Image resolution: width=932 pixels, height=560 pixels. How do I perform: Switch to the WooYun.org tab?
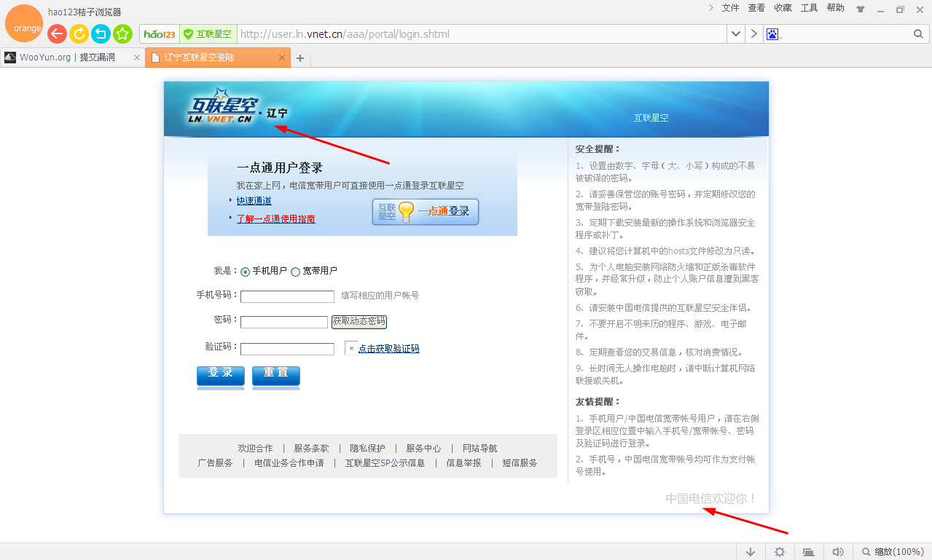pos(72,58)
